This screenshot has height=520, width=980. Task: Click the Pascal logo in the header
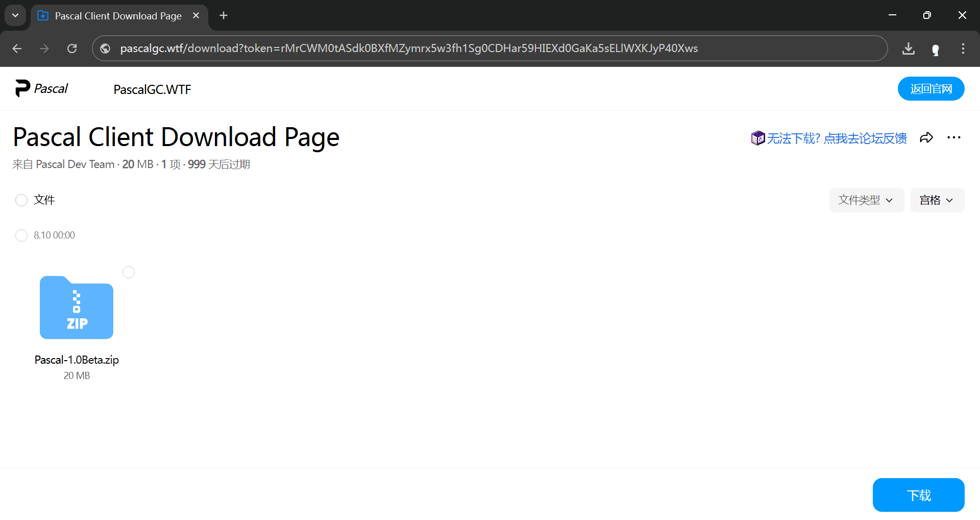[x=41, y=88]
